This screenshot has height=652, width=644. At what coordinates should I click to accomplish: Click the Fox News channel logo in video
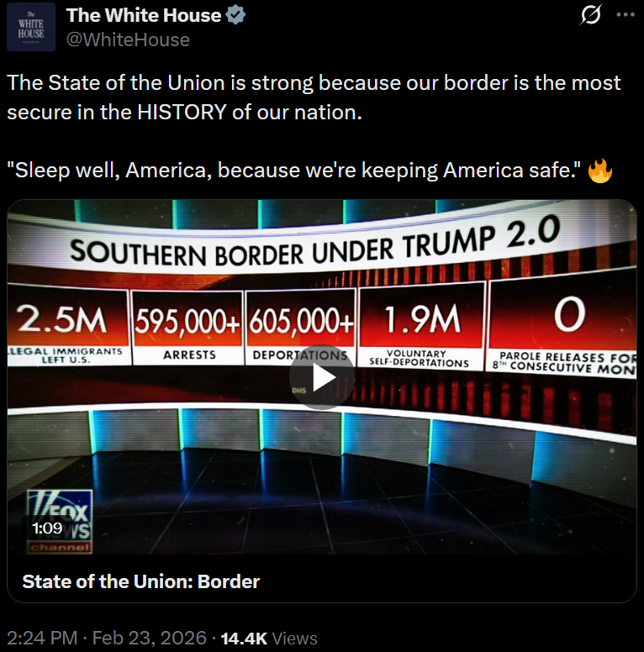60,522
